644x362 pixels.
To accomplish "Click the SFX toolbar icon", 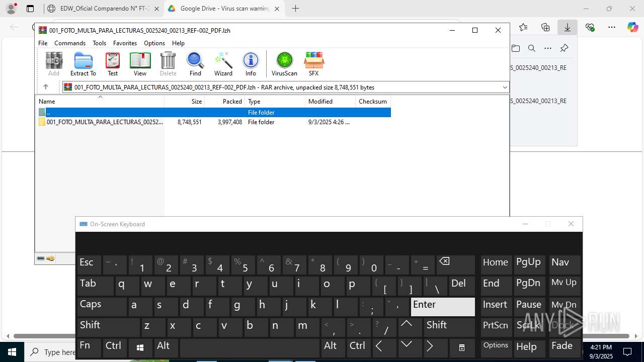I will tap(313, 64).
